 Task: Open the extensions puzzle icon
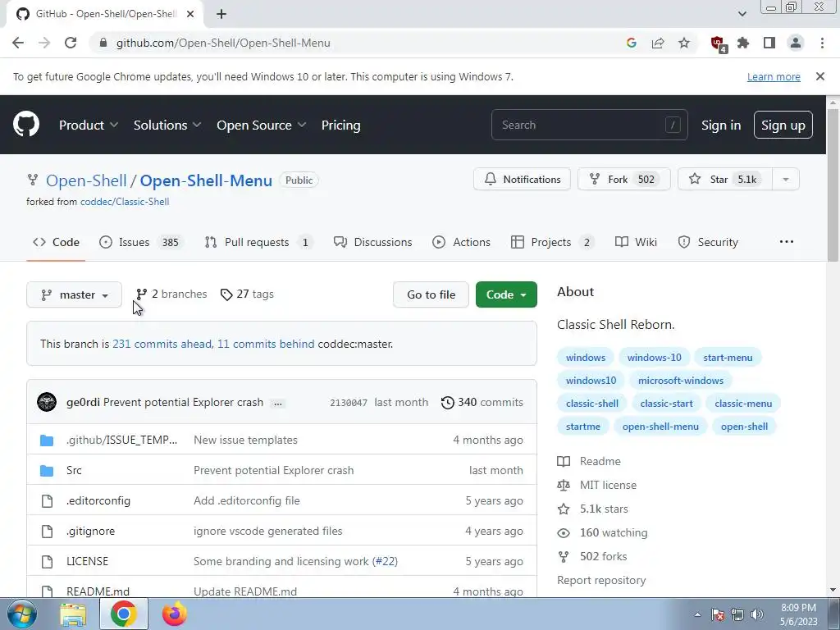tap(743, 43)
